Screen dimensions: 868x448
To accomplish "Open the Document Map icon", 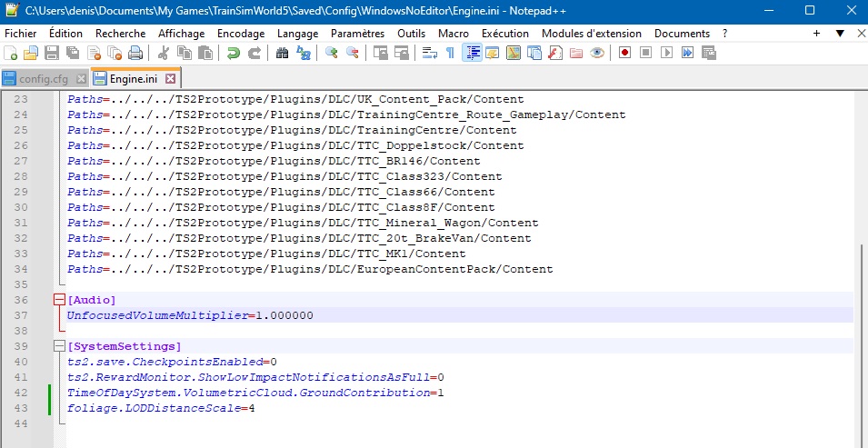I will point(514,54).
